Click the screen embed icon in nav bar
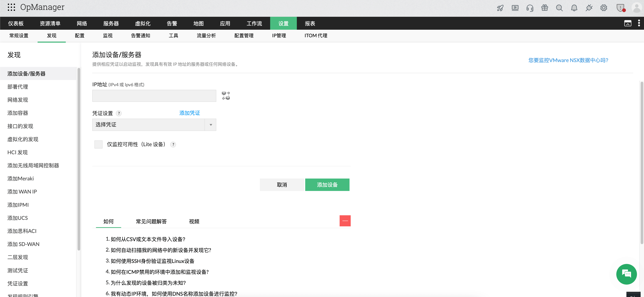Image resolution: width=644 pixels, height=297 pixels. (x=628, y=23)
